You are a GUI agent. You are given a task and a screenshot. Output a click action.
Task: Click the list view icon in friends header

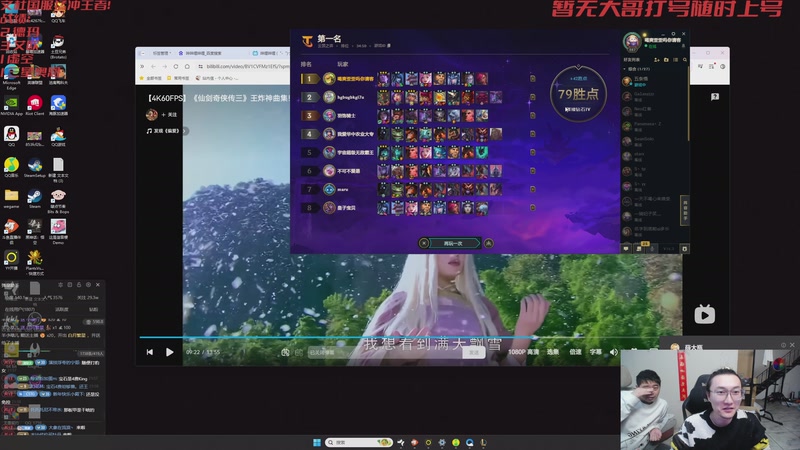(x=676, y=60)
